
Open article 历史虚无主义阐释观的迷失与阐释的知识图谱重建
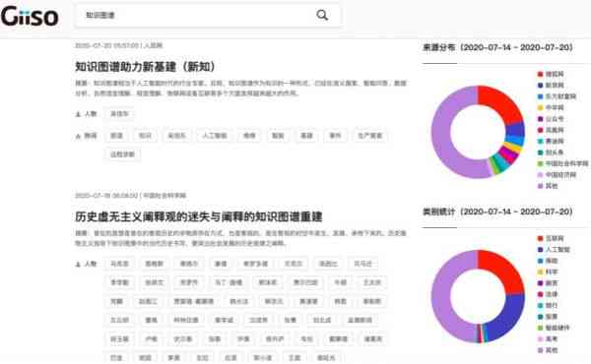[x=199, y=216]
